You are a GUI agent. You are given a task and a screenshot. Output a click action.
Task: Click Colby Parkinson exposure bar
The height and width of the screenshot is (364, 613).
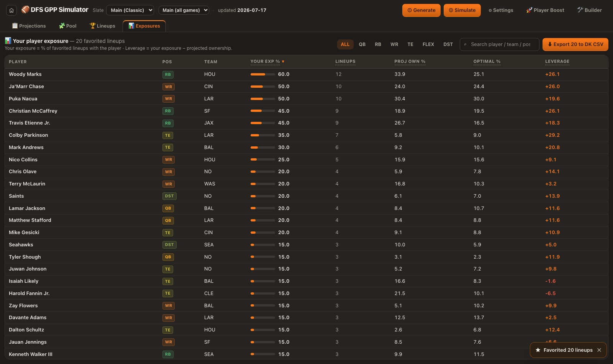pyautogui.click(x=263, y=135)
